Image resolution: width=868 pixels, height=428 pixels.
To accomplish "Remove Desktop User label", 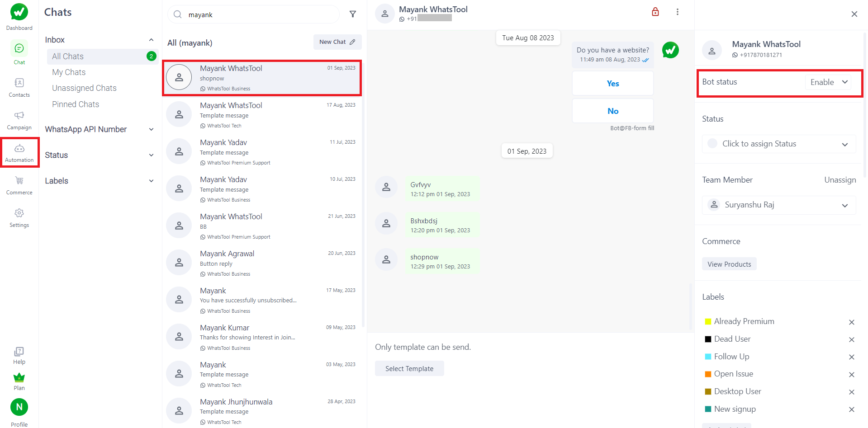I will pyautogui.click(x=851, y=392).
